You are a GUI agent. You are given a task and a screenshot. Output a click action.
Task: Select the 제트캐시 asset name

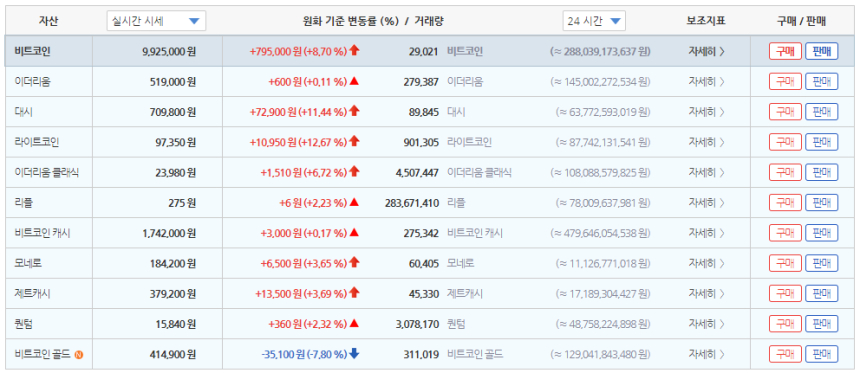coord(32,293)
